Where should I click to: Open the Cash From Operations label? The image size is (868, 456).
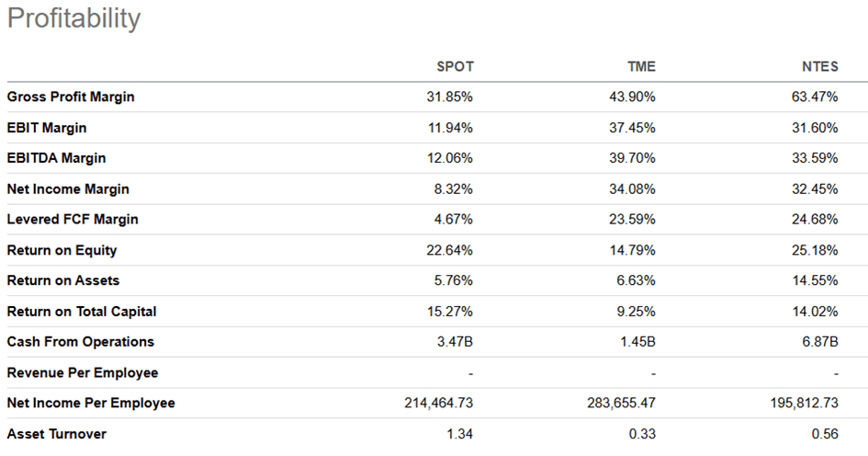click(80, 342)
